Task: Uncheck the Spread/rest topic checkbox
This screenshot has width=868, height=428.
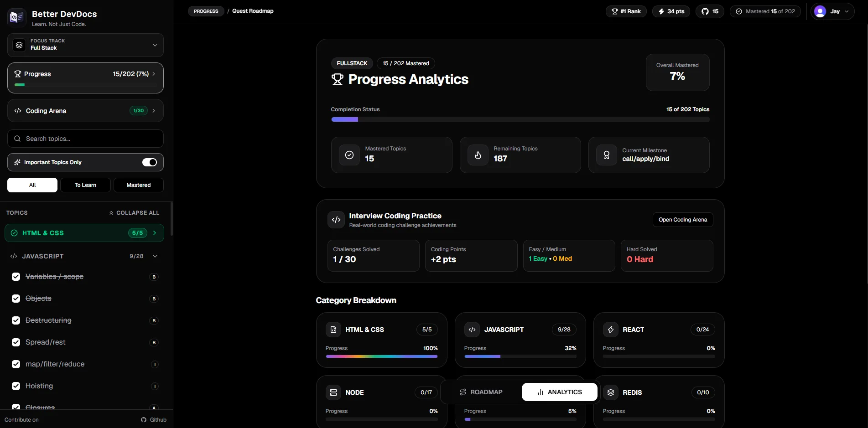Action: pyautogui.click(x=16, y=342)
